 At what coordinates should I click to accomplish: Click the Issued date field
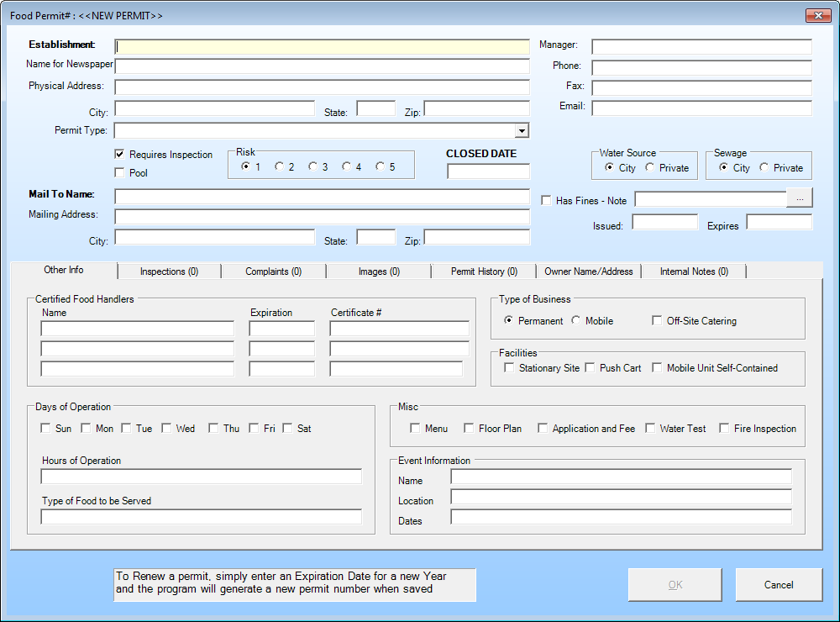coord(664,222)
